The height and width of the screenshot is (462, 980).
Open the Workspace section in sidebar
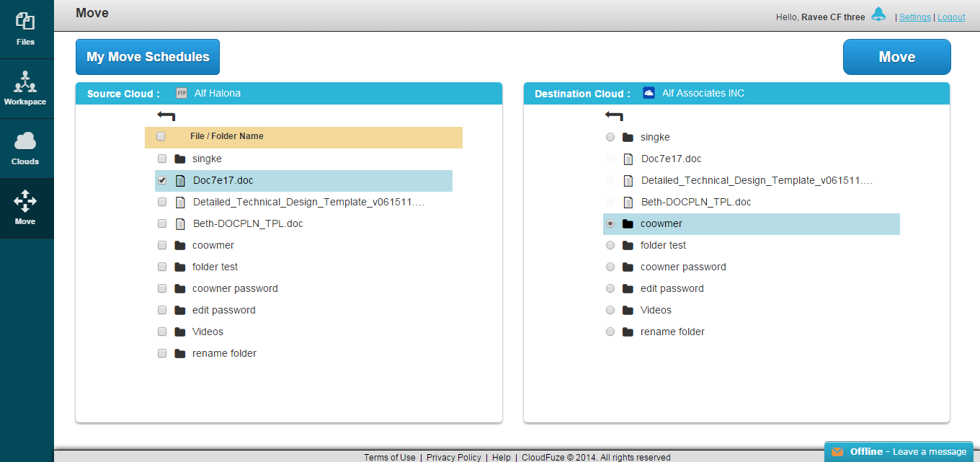[x=26, y=89]
